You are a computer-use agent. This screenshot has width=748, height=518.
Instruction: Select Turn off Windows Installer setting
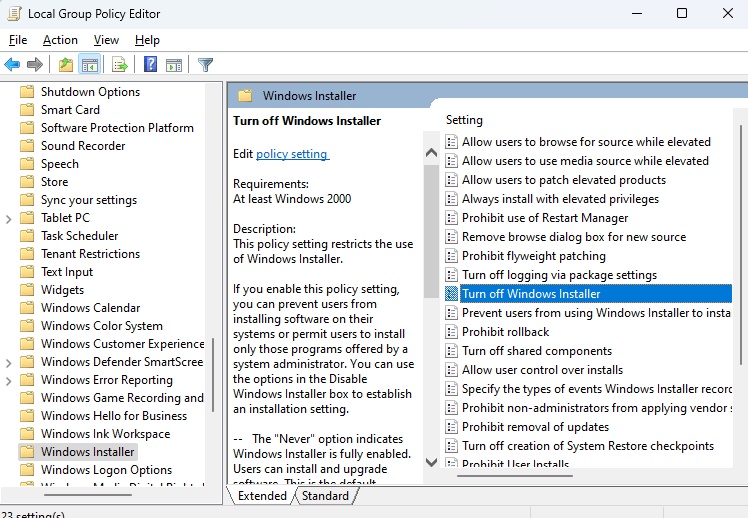coord(595,294)
